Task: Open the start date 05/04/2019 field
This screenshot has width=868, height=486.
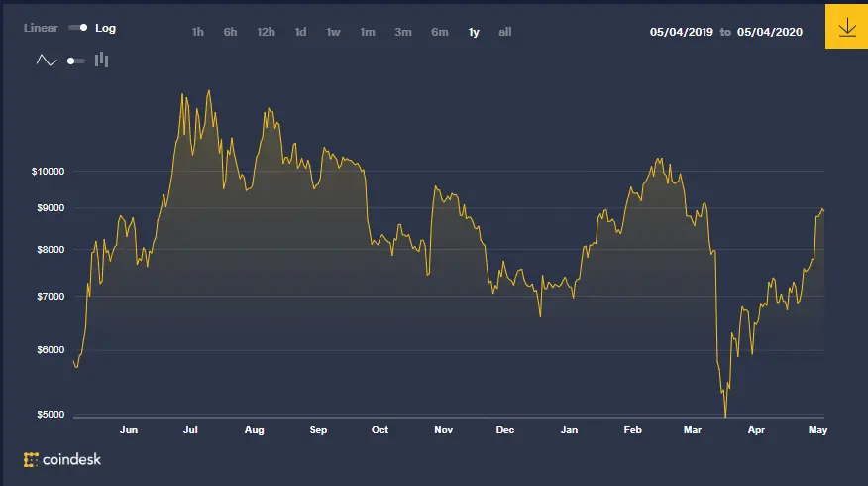Action: (x=682, y=32)
